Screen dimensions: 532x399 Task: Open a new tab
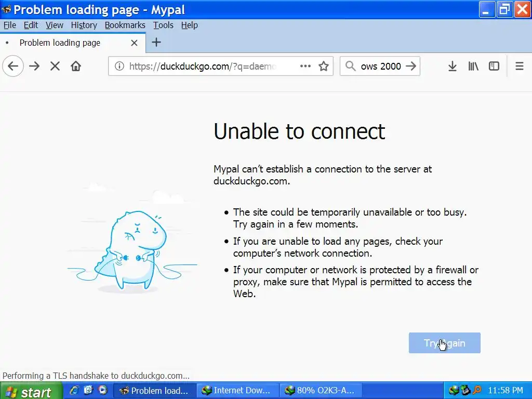click(156, 43)
